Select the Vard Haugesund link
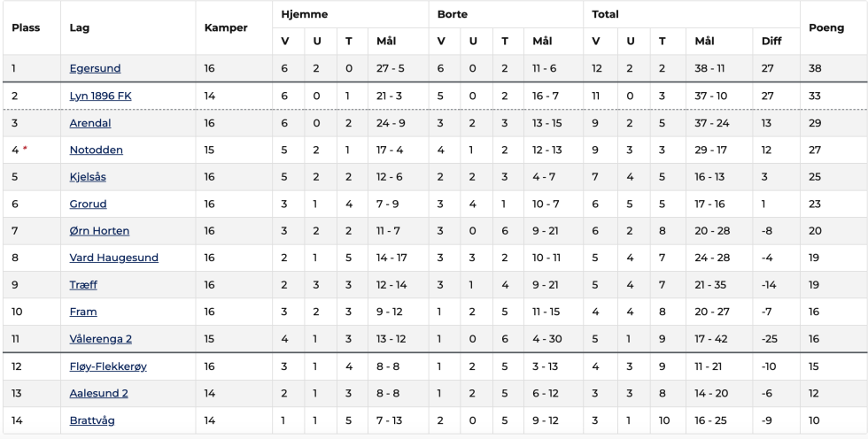This screenshot has width=868, height=439. [x=114, y=258]
